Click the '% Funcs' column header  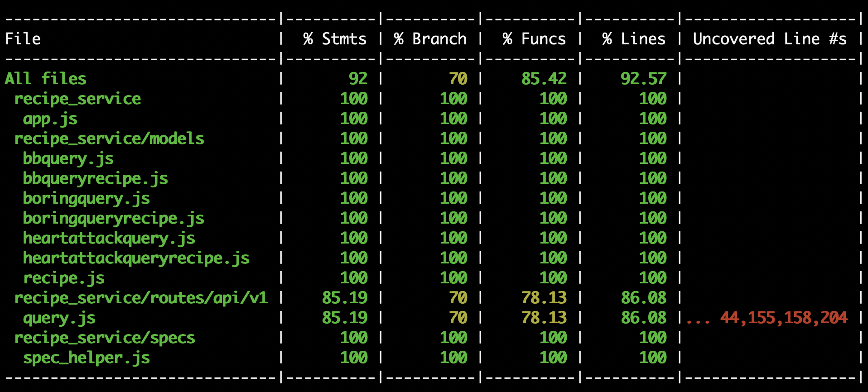(534, 39)
